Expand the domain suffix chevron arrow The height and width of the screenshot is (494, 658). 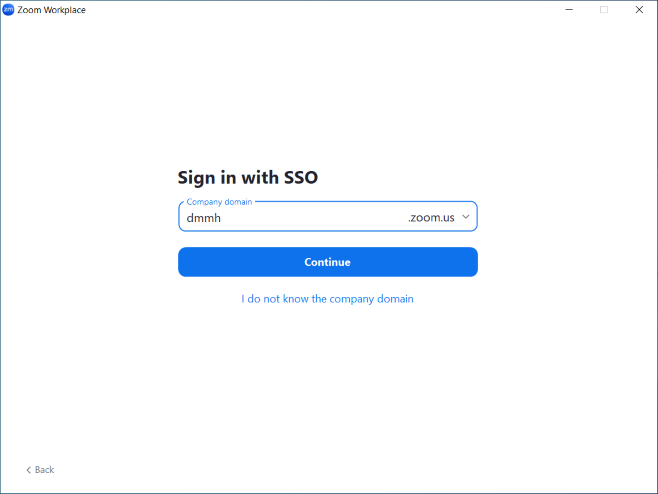[x=466, y=217]
